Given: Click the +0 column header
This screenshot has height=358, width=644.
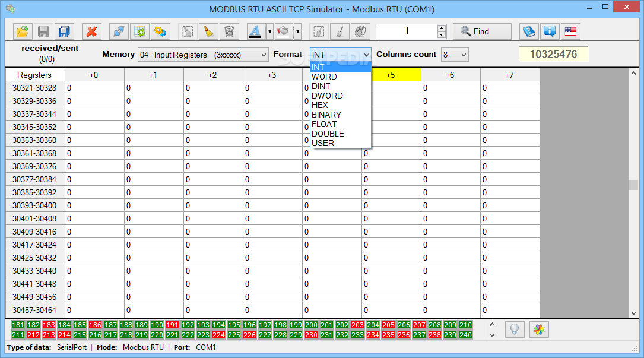Looking at the screenshot, I should [94, 75].
